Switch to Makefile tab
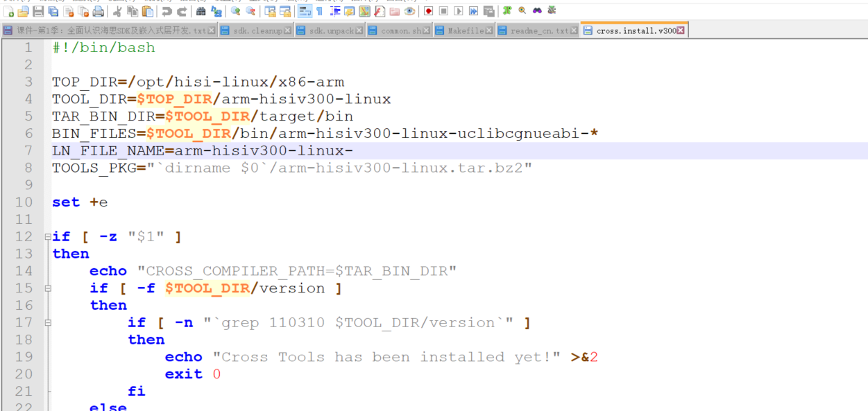Image resolution: width=868 pixels, height=411 pixels. pos(465,30)
